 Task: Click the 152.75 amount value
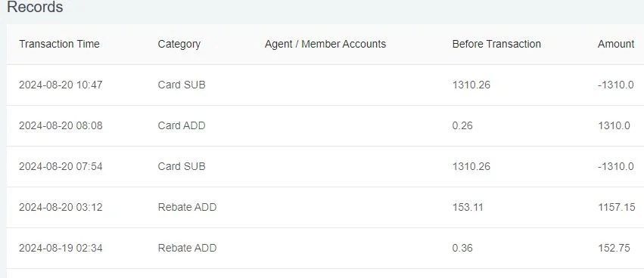(x=614, y=248)
